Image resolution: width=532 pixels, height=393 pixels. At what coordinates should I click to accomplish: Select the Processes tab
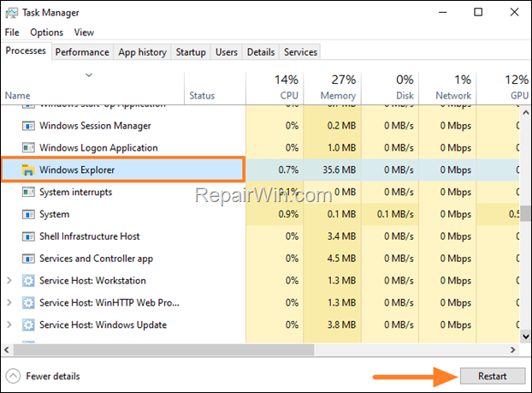click(x=26, y=51)
